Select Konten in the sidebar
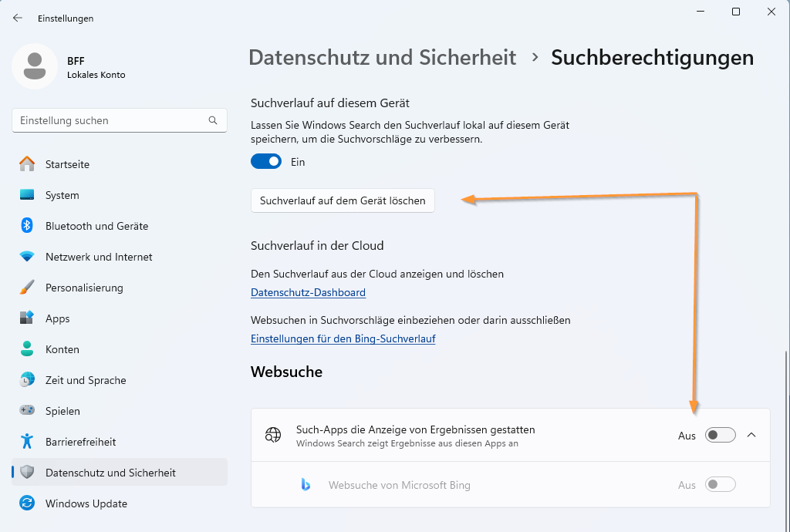 click(x=62, y=349)
